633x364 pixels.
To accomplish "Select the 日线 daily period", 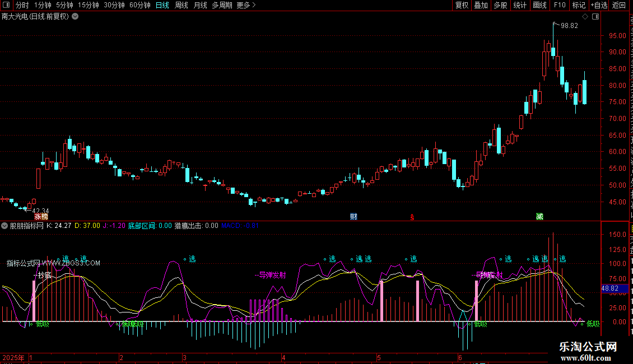I will [162, 5].
